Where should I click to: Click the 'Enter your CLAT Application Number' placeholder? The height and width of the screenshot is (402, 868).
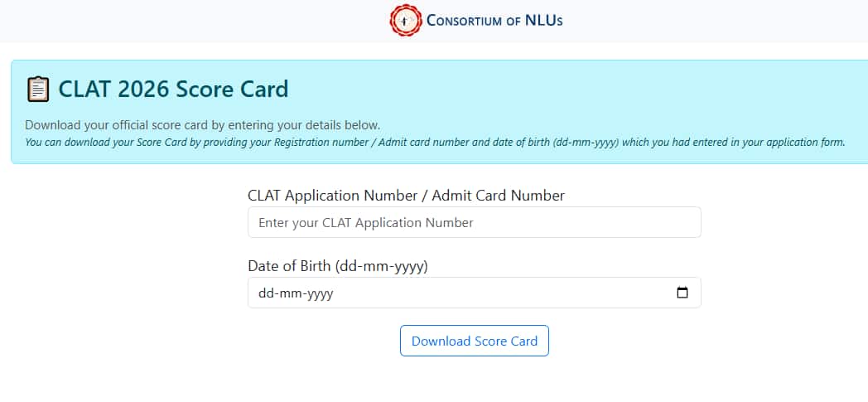tap(366, 222)
